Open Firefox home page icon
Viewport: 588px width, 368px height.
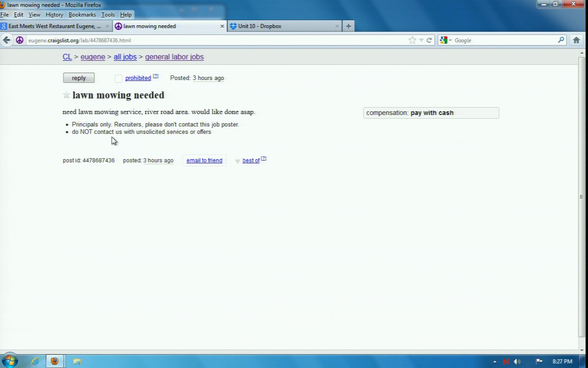click(x=576, y=40)
